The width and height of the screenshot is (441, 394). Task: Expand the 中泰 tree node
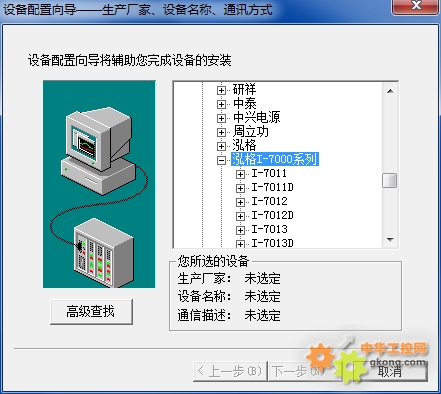pyautogui.click(x=221, y=104)
